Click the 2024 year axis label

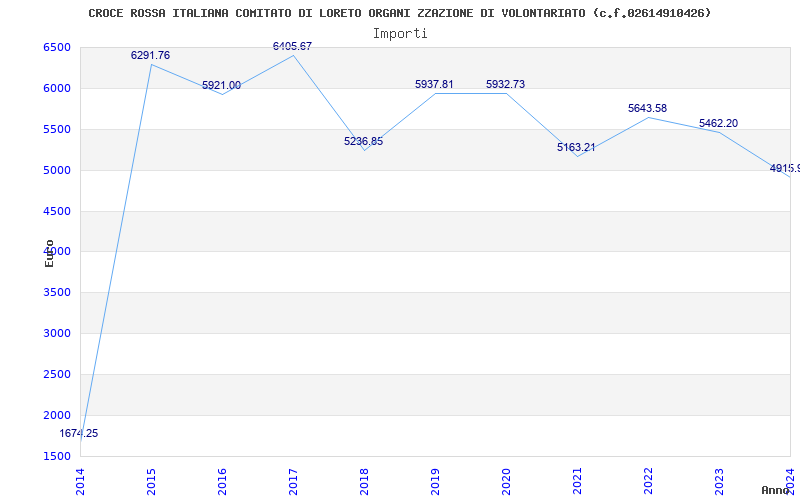pos(790,481)
